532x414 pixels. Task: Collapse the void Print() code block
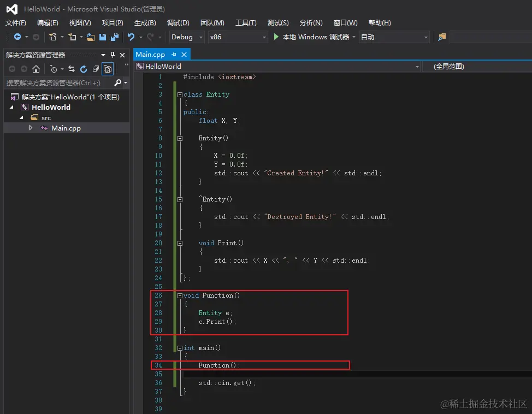point(180,243)
